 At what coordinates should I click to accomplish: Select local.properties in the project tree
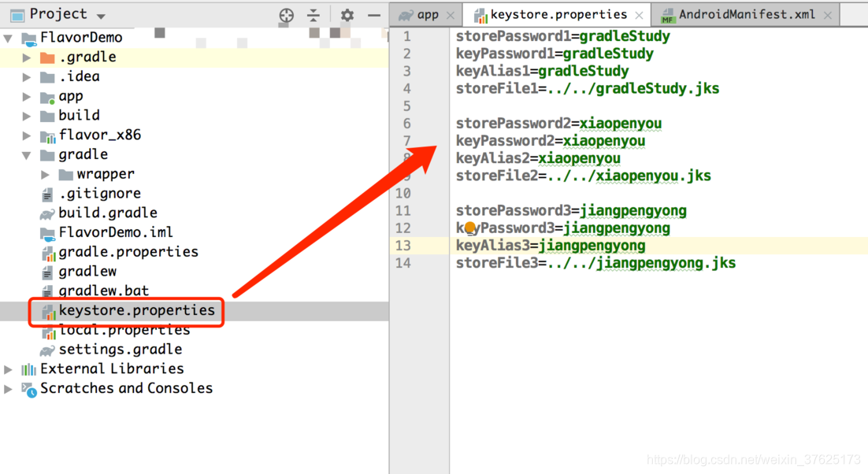click(x=124, y=330)
